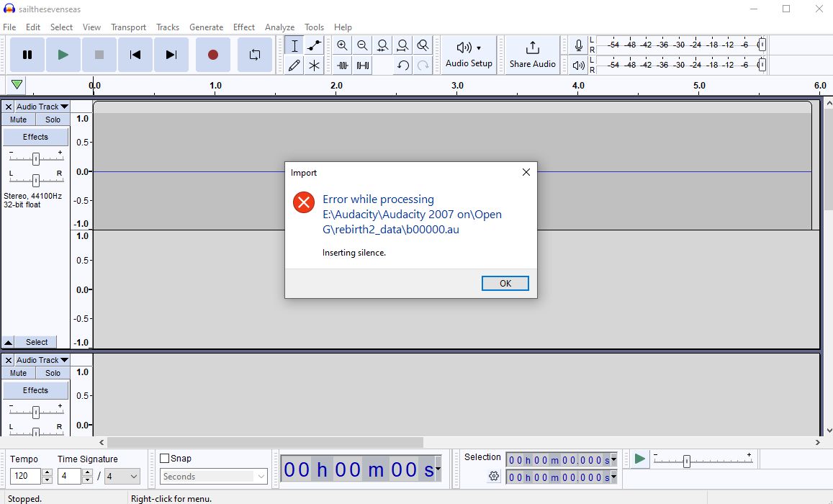Open the Effect menu
The image size is (833, 504).
pos(243,27)
